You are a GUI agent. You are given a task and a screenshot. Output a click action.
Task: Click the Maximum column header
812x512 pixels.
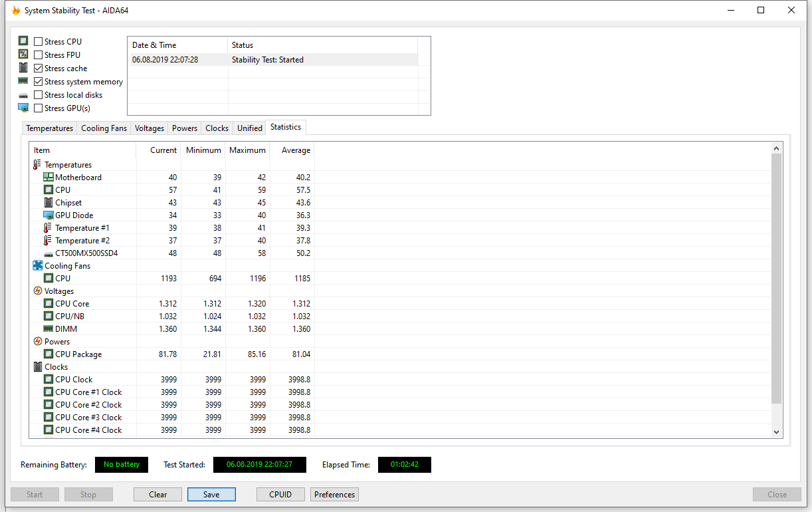[247, 150]
